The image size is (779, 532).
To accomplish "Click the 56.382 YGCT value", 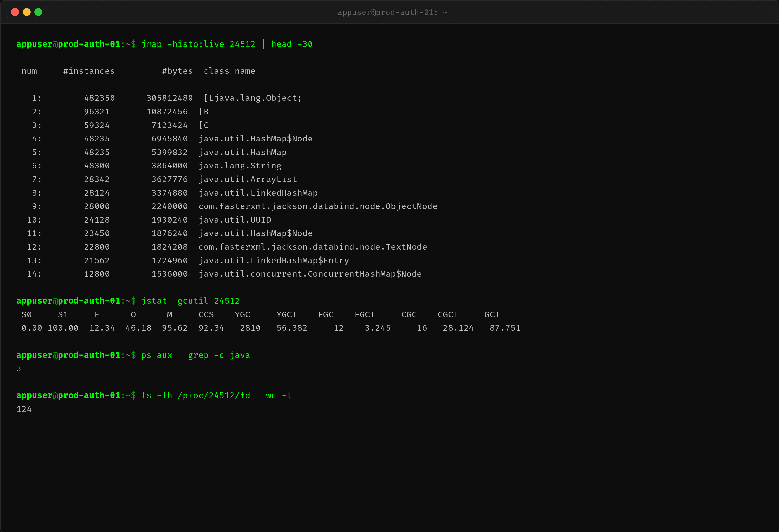I will (x=292, y=328).
